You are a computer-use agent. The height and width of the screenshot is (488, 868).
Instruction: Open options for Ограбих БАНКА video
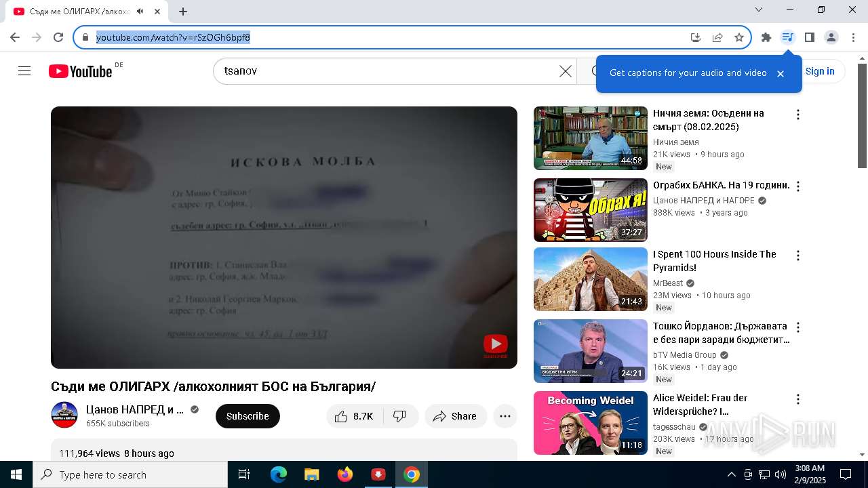[798, 186]
